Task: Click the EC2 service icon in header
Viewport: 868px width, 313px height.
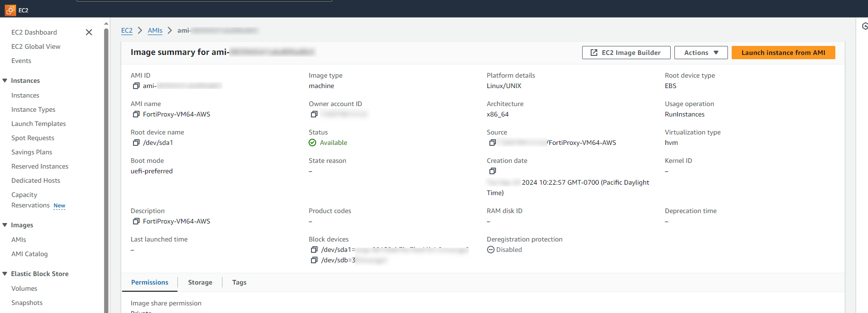Action: click(x=10, y=10)
